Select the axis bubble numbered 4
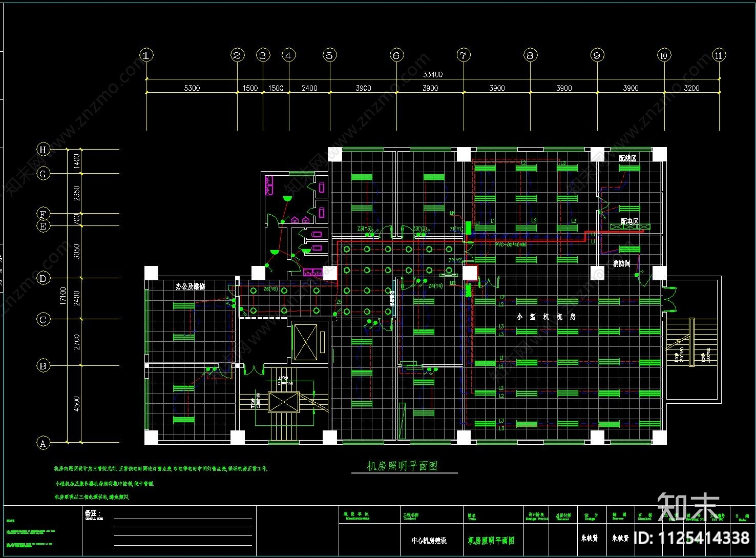756x558 pixels. tap(289, 55)
